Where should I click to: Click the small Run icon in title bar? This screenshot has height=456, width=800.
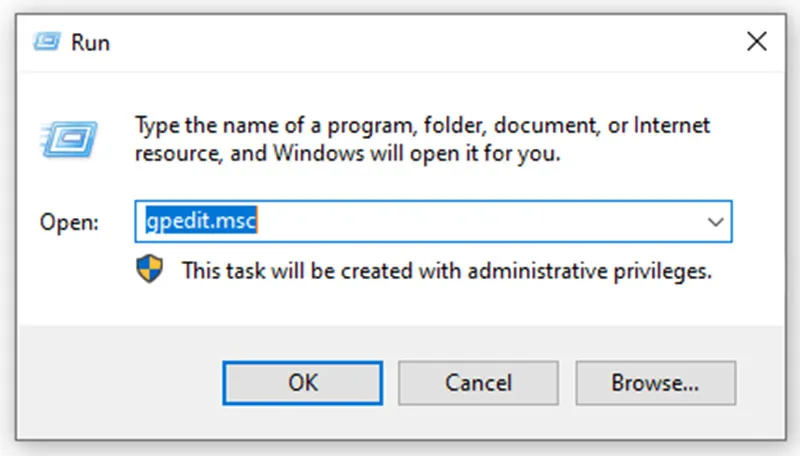(47, 41)
